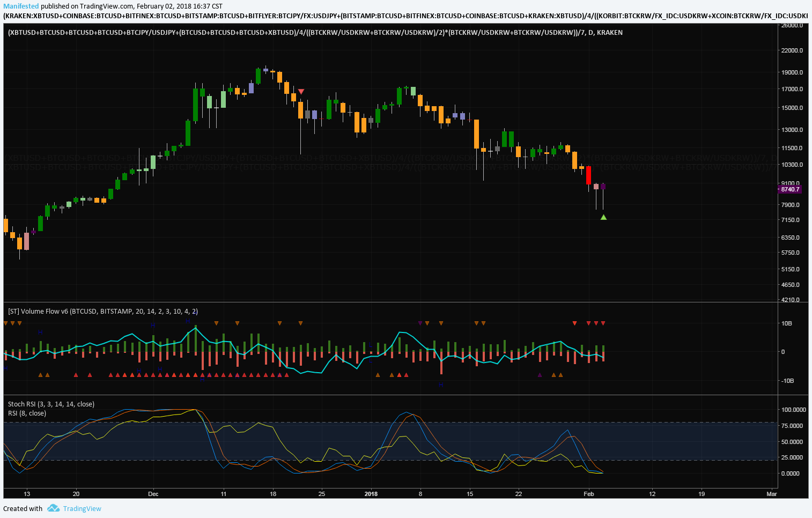Click the 75.0000 label on Stoch RSI scale

click(792, 426)
